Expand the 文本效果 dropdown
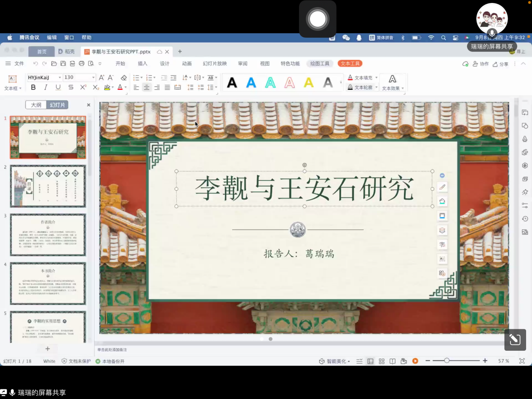The width and height of the screenshot is (532, 399). tap(403, 89)
